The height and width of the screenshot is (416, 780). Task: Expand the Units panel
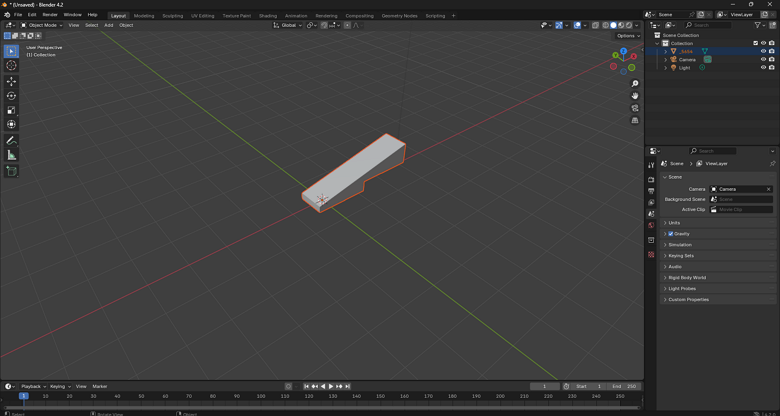718,223
